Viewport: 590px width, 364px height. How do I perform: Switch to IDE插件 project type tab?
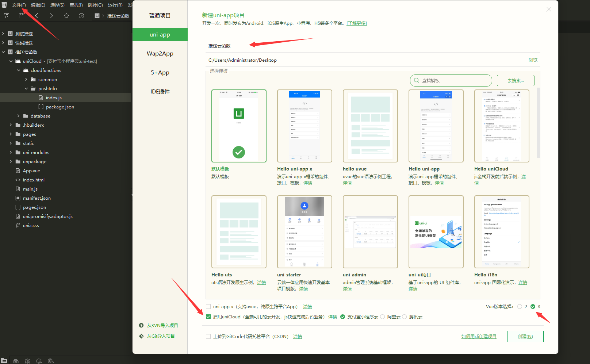click(160, 91)
